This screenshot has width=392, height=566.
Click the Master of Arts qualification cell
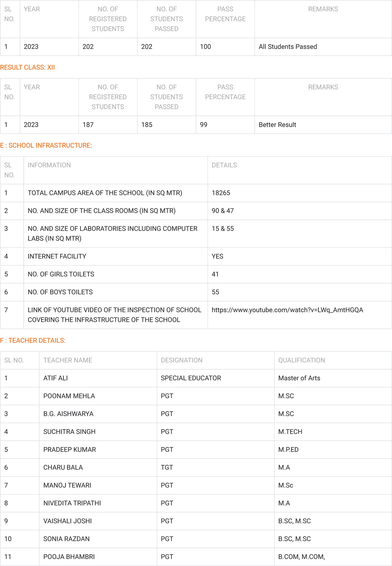pyautogui.click(x=299, y=378)
